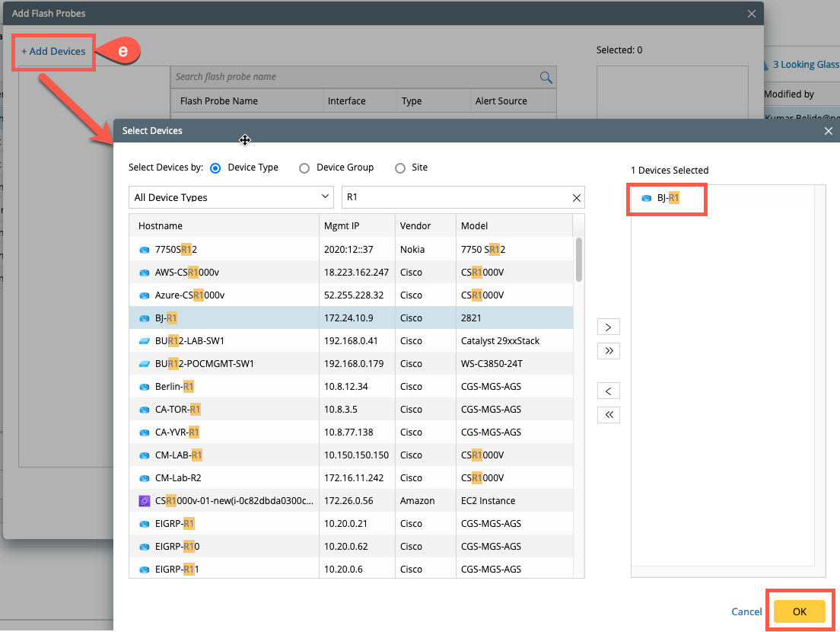Open the All Device Types dropdown
Screen dimensions: 840x632
(231, 197)
